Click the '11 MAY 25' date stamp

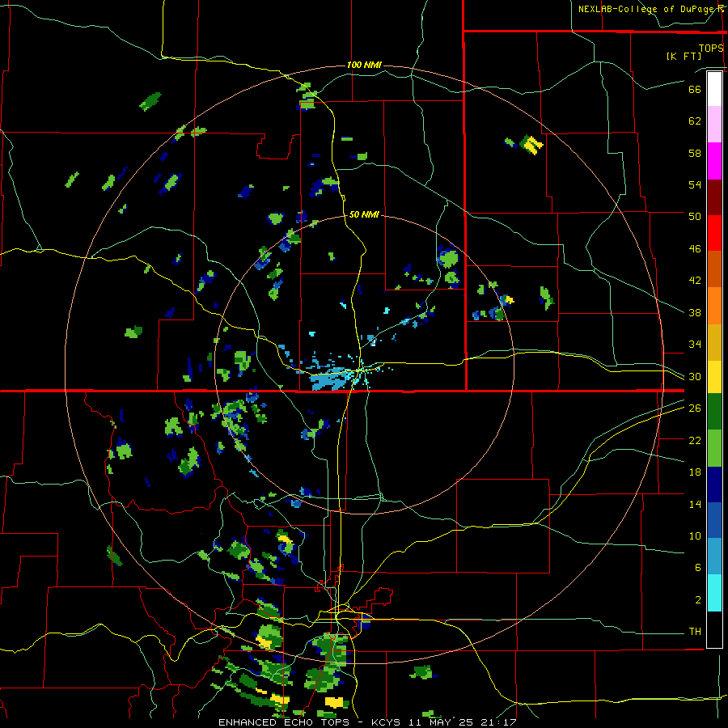[441, 722]
